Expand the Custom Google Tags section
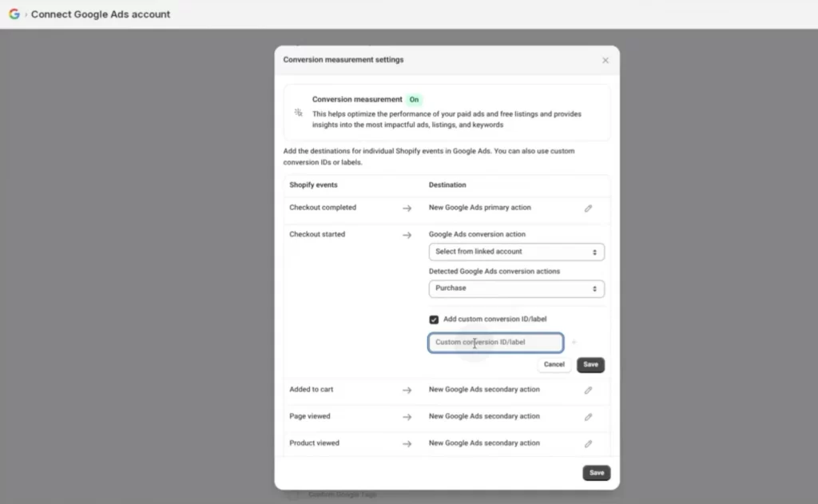 (343, 494)
